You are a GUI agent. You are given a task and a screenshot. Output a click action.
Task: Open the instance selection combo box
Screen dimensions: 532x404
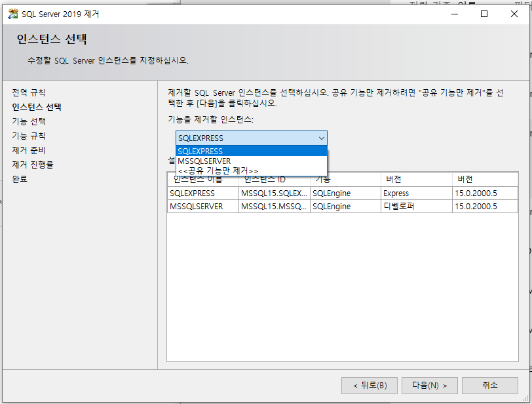(x=252, y=138)
